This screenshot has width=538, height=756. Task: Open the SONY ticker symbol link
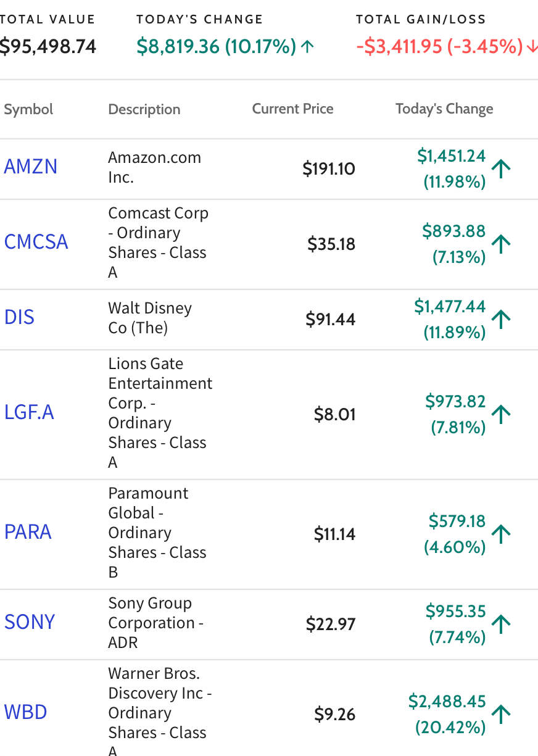pos(30,622)
